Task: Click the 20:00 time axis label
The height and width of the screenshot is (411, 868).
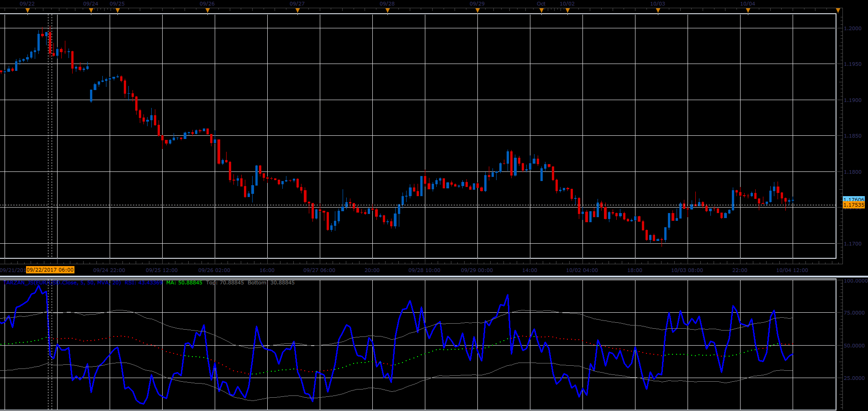Action: pyautogui.click(x=372, y=270)
